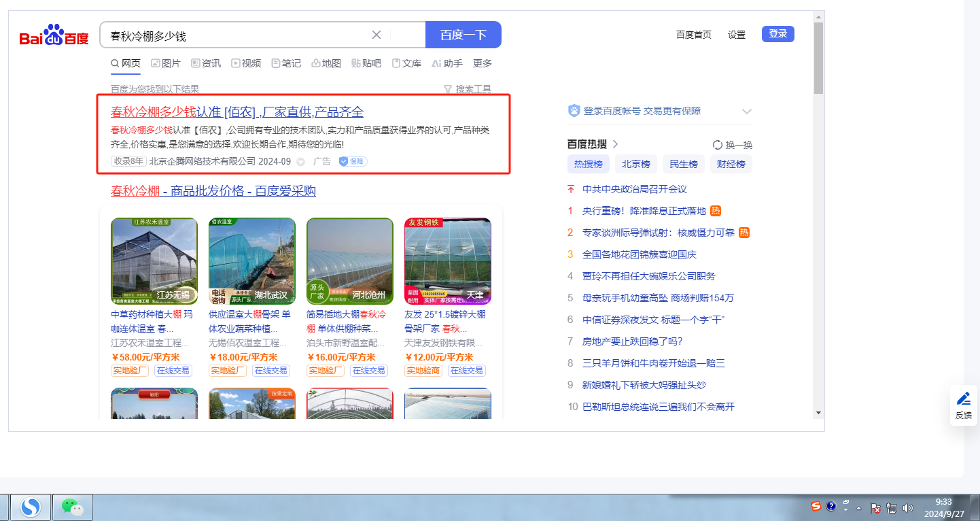980x521 pixels.
Task: Open the 春秋冷棚多少钱认准 [佰农] ad result
Action: coord(237,112)
